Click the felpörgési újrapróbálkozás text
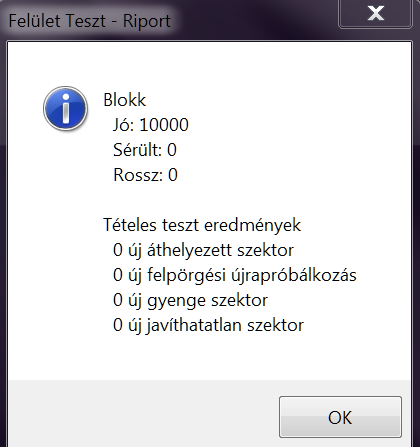This screenshot has height=447, width=420. [252, 275]
